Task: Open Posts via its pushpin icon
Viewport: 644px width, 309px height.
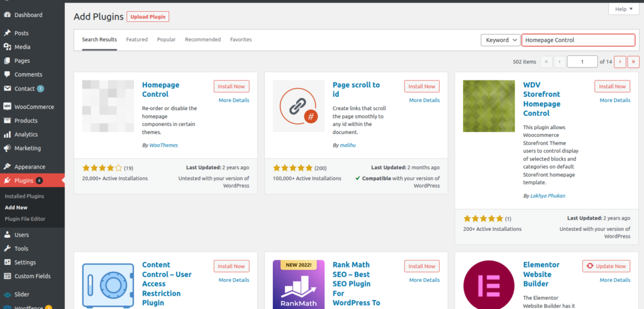Action: (x=7, y=33)
